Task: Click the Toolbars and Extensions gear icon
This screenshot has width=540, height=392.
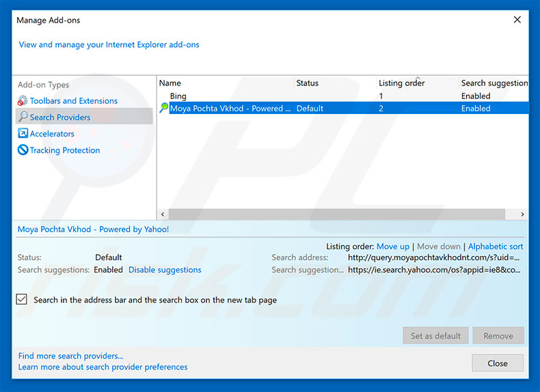Action: click(23, 101)
